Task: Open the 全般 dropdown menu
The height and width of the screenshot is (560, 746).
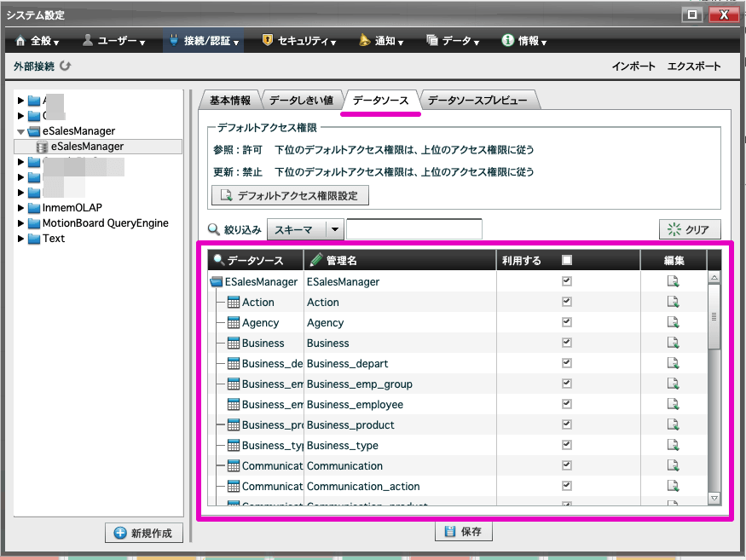Action: click(38, 41)
